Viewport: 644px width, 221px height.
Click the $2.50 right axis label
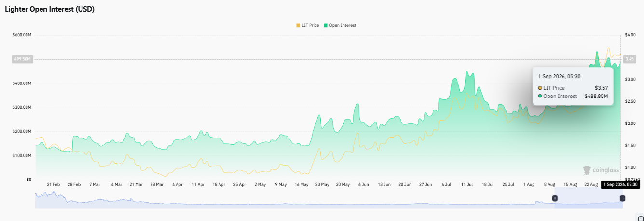click(x=630, y=101)
